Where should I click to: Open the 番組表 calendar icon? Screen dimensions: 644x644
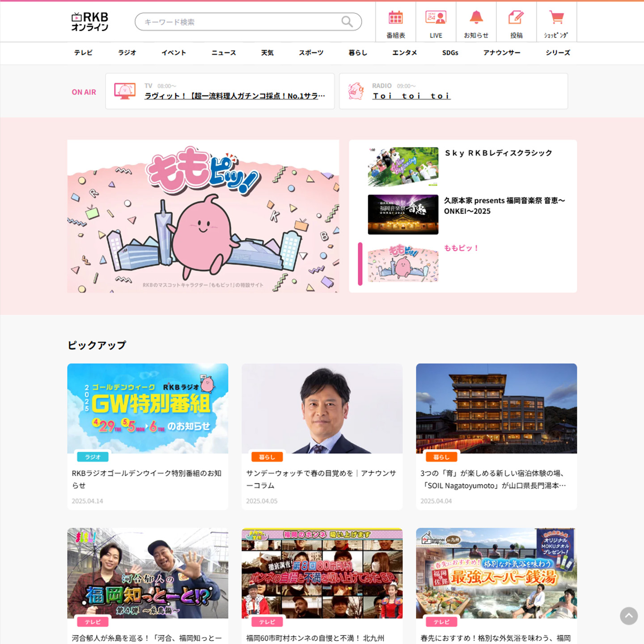(395, 18)
